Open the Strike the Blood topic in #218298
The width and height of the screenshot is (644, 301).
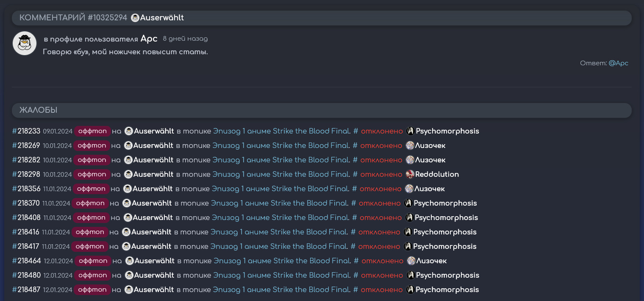click(x=281, y=175)
